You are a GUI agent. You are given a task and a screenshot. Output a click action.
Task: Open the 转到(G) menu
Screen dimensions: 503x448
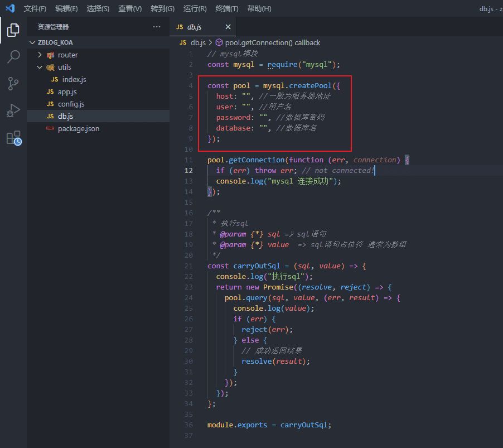[163, 9]
